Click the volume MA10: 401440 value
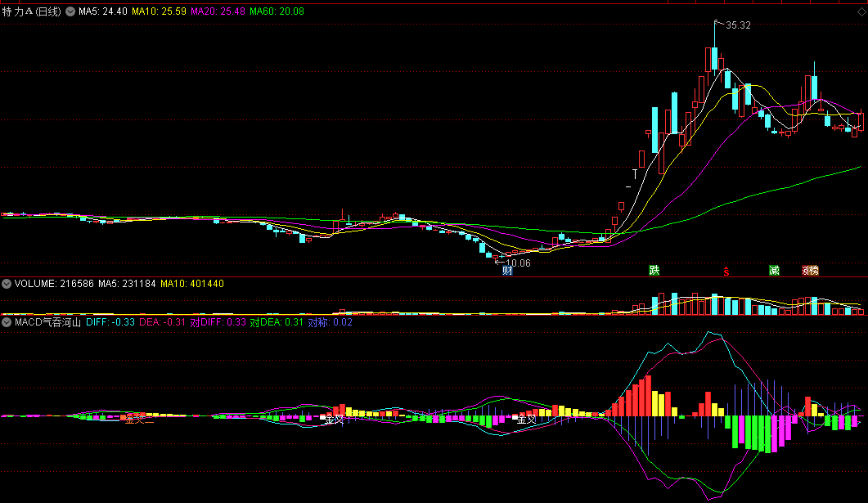Viewport: 868px width, 503px height. coord(192,284)
